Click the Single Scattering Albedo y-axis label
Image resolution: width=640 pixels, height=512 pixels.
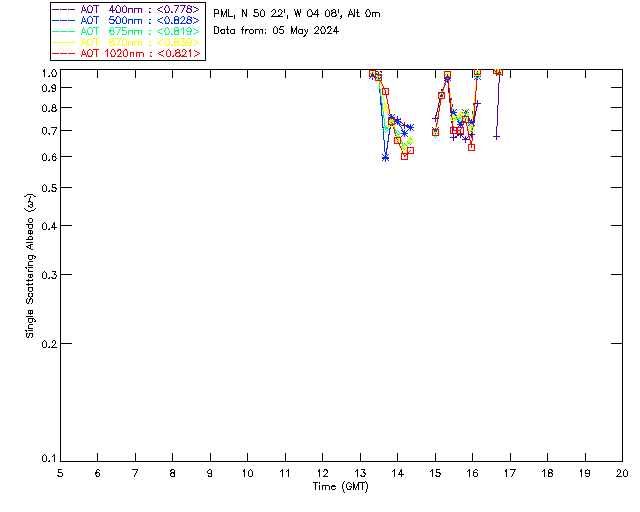30,265
